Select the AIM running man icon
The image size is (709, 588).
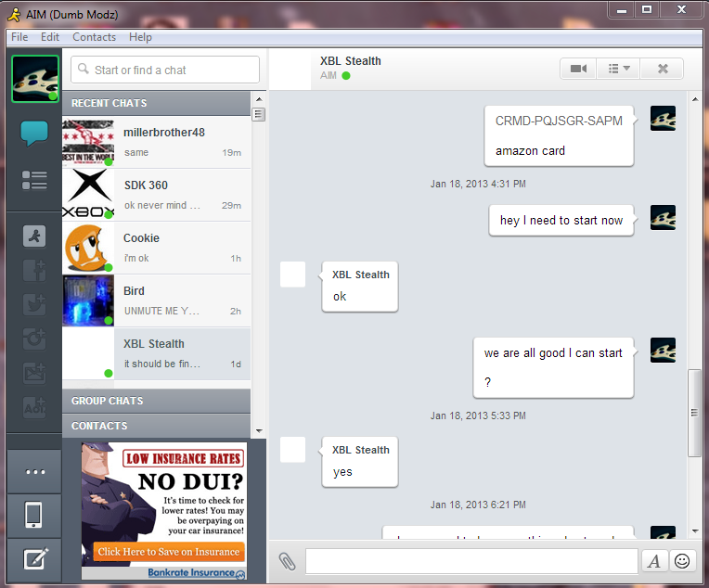(34, 236)
